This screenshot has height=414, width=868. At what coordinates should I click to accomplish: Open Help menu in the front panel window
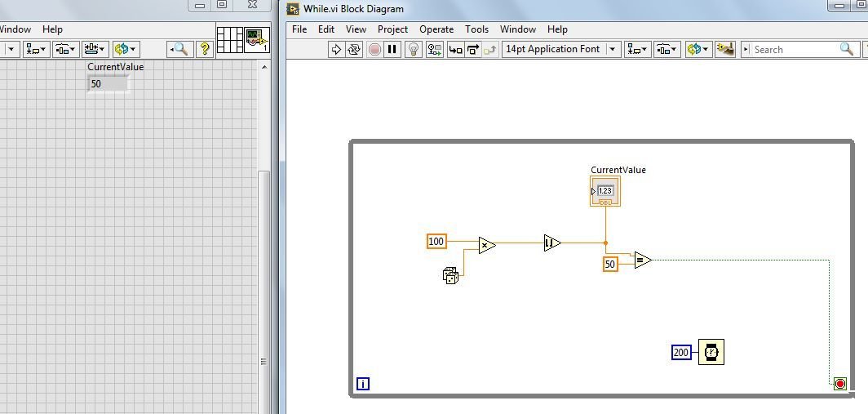[52, 29]
